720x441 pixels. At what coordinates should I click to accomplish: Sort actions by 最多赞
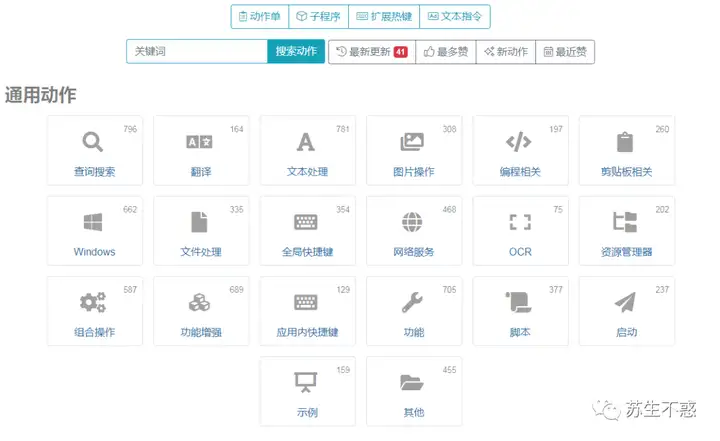coord(446,52)
